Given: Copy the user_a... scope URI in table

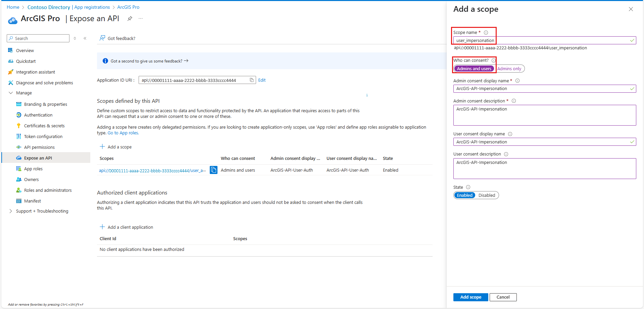Looking at the screenshot, I should [213, 170].
